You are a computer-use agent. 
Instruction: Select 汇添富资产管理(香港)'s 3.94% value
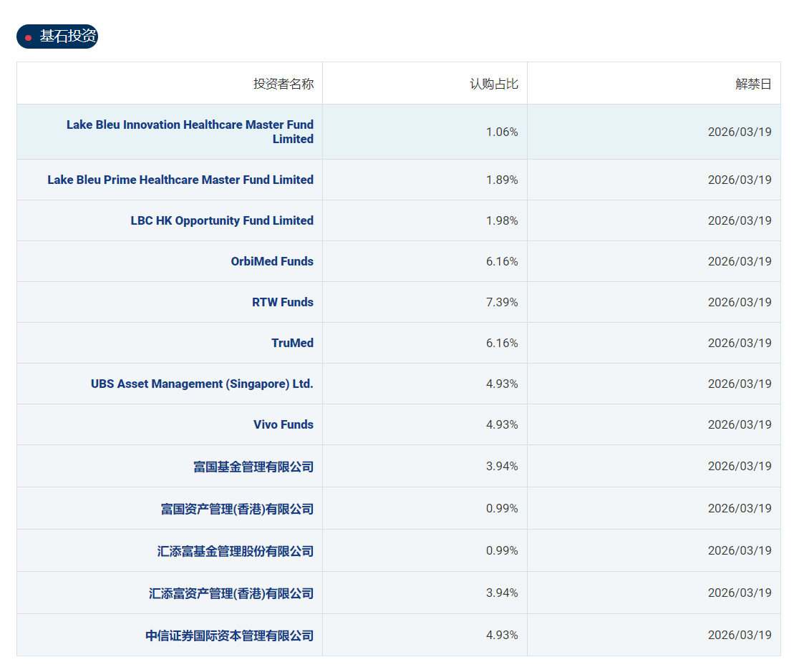pos(502,593)
